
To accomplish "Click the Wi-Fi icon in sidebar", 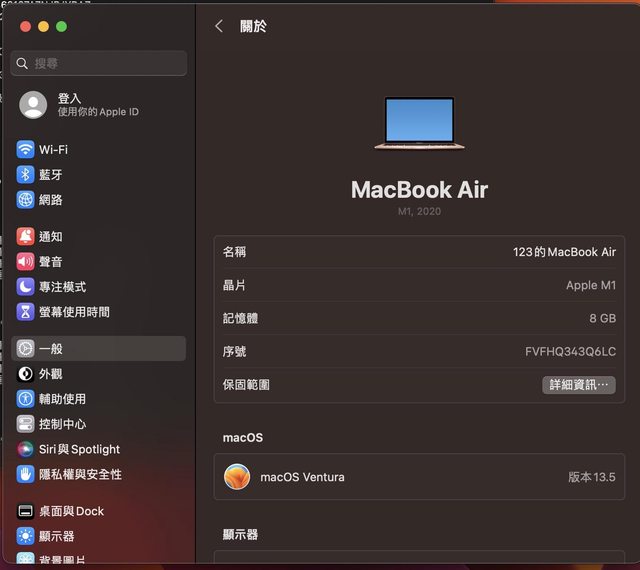I will 26,150.
